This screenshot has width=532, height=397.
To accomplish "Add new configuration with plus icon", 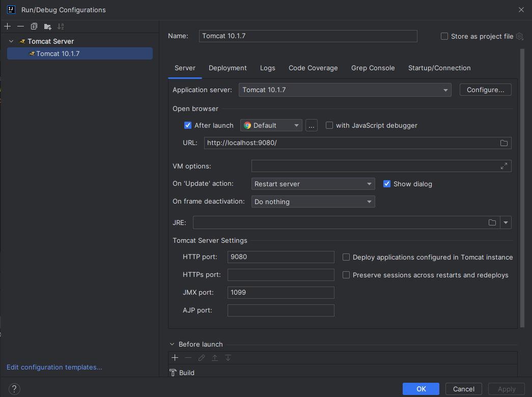I will pyautogui.click(x=8, y=26).
